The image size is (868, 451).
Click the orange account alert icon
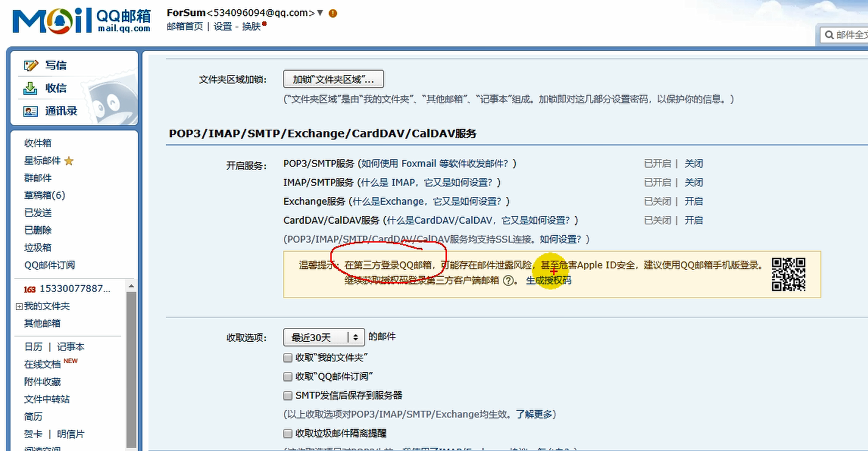[x=333, y=13]
